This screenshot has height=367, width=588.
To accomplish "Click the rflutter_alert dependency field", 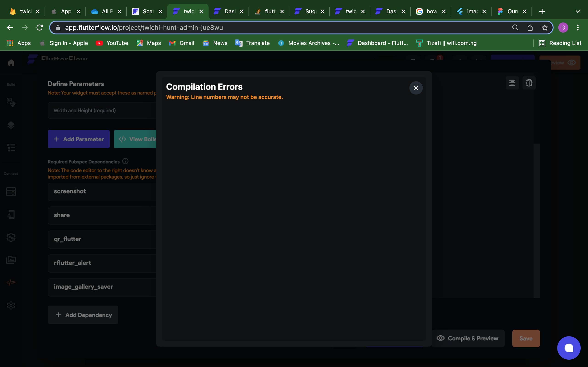I will click(x=102, y=263).
